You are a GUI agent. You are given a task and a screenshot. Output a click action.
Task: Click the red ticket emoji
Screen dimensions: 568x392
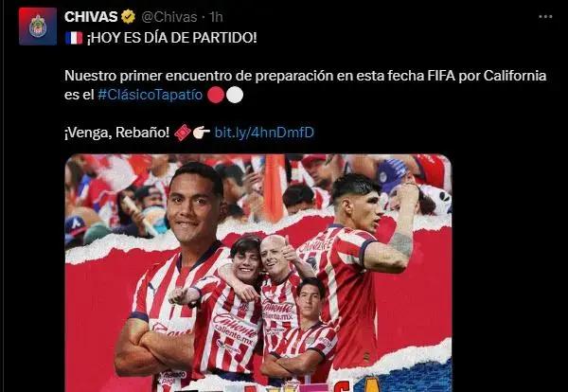pyautogui.click(x=183, y=133)
